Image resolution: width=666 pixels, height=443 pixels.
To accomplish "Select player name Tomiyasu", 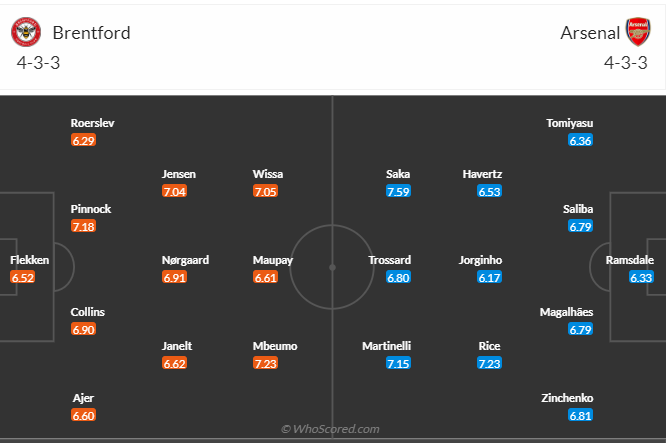I will 570,123.
